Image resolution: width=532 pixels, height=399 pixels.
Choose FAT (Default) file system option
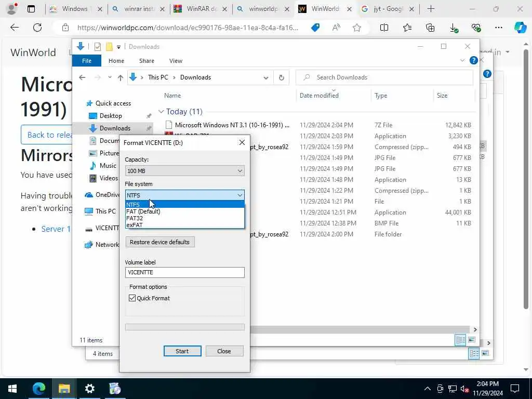(184, 211)
